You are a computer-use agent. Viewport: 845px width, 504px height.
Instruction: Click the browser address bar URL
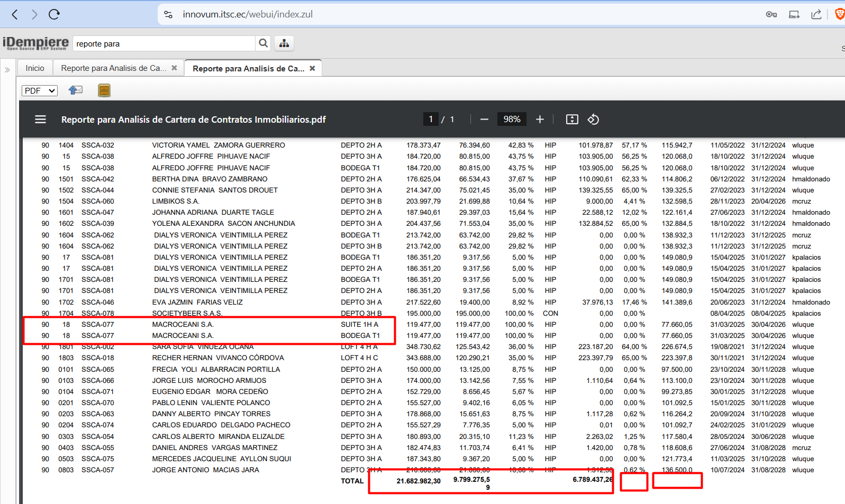click(x=248, y=14)
